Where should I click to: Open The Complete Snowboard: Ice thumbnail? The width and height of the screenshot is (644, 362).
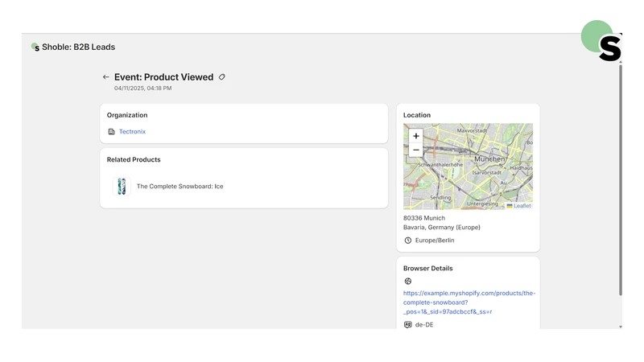click(x=122, y=187)
